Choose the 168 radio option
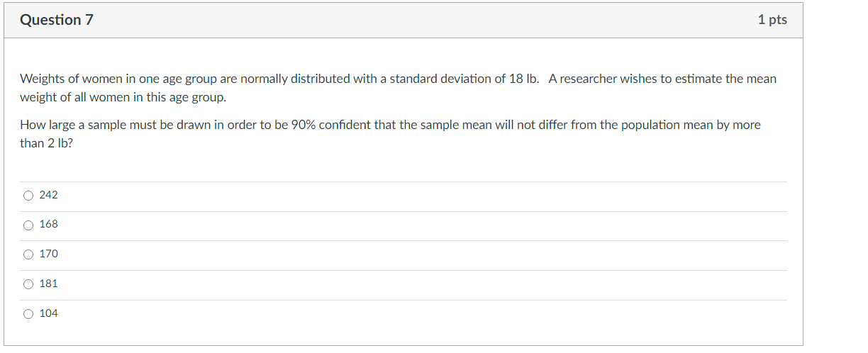868x353 pixels. point(28,225)
